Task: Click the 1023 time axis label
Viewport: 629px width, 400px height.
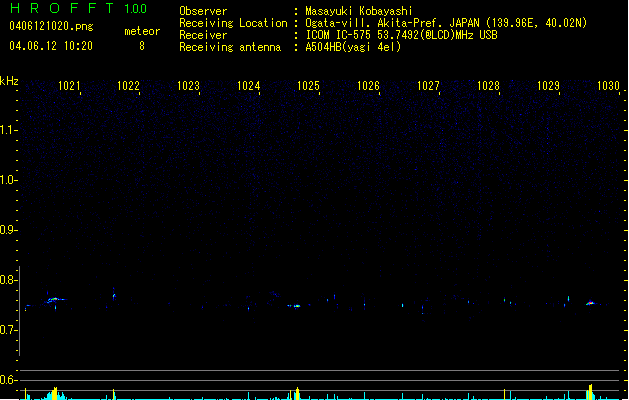Action: [x=188, y=86]
